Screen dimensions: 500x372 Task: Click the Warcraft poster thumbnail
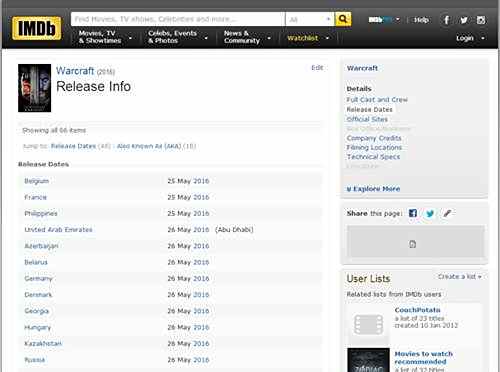[x=35, y=88]
